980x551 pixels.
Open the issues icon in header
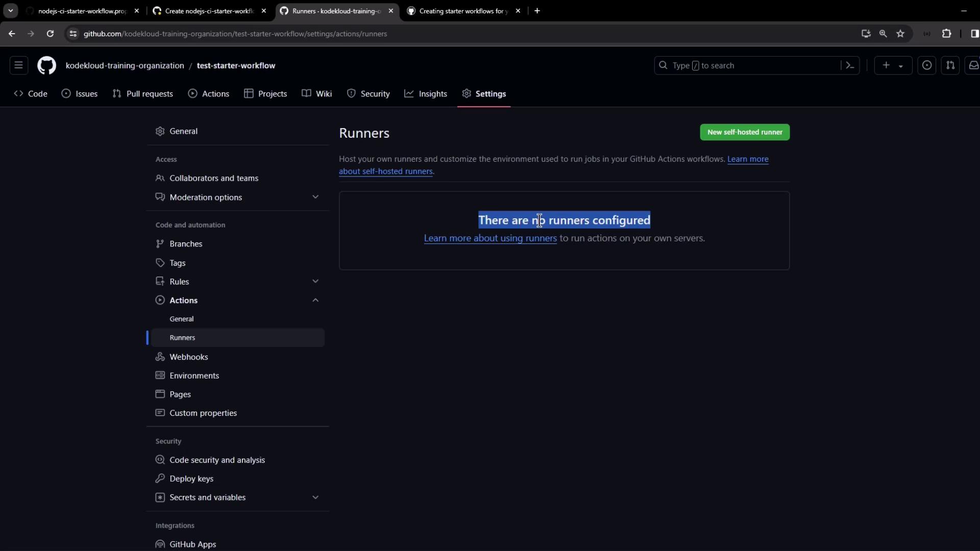(927, 65)
